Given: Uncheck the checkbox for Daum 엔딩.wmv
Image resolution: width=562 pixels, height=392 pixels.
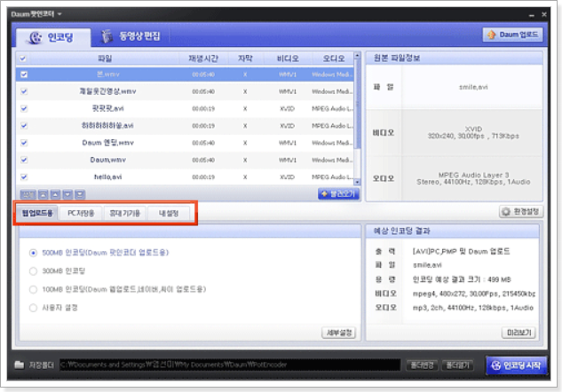Looking at the screenshot, I should point(24,143).
